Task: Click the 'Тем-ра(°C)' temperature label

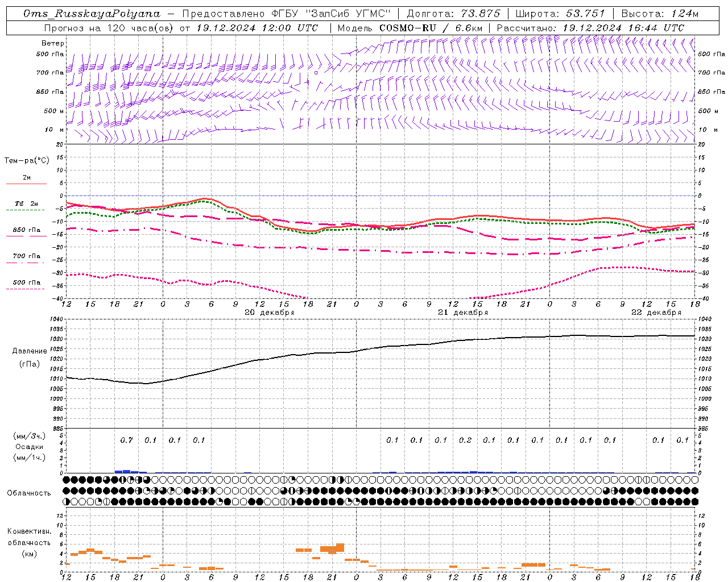Action: (x=27, y=161)
